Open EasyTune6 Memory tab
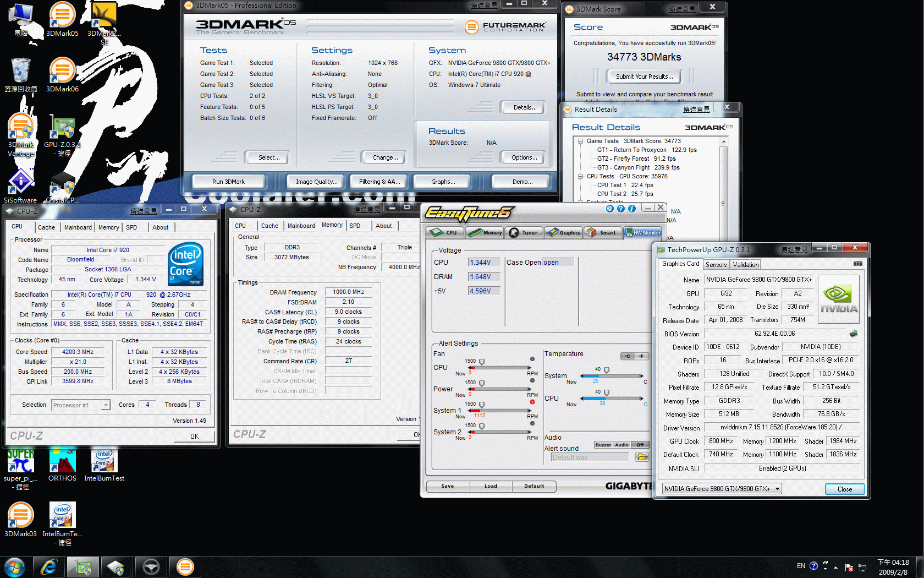924x578 pixels. (x=485, y=232)
